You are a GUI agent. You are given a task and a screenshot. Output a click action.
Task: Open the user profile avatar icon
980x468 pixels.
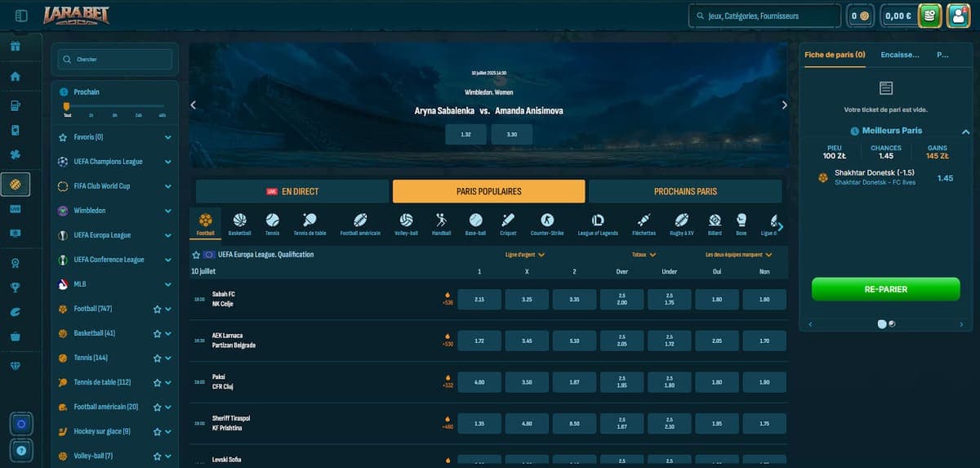(x=956, y=16)
